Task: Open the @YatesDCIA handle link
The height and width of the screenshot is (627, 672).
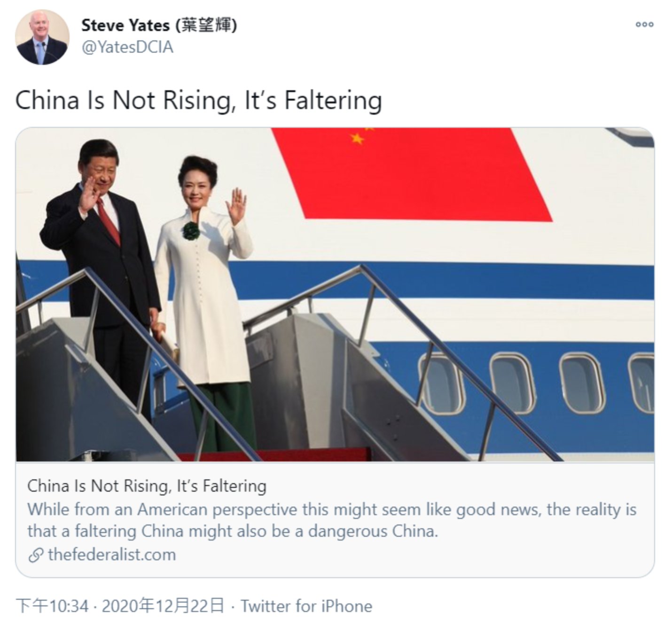Action: click(x=127, y=47)
